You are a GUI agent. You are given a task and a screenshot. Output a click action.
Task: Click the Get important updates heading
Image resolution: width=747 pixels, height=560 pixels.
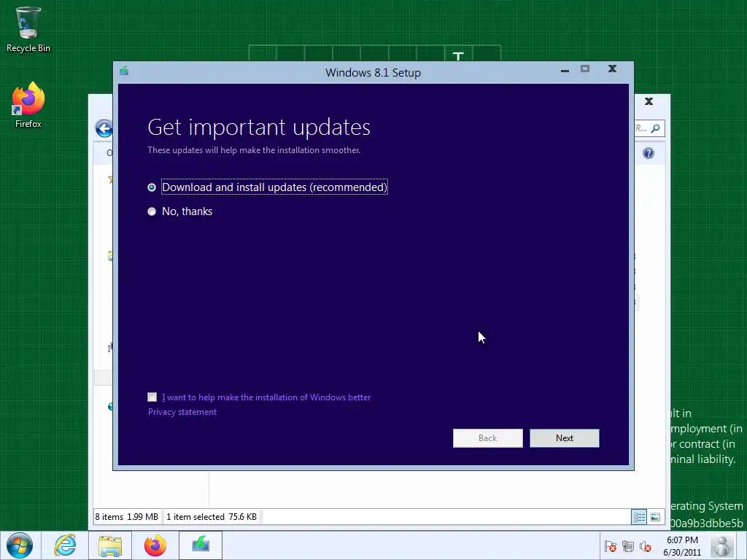(x=259, y=127)
